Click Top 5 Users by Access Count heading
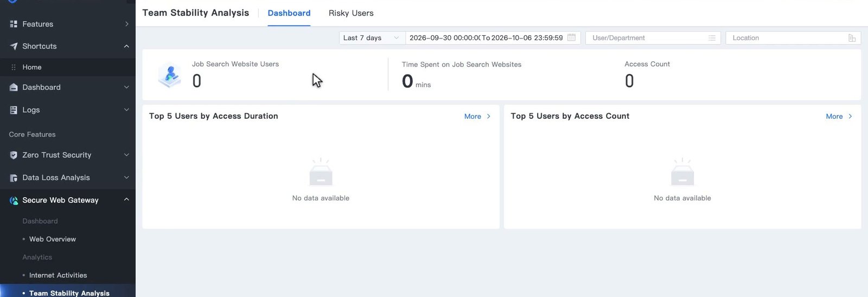The image size is (868, 297). point(570,116)
